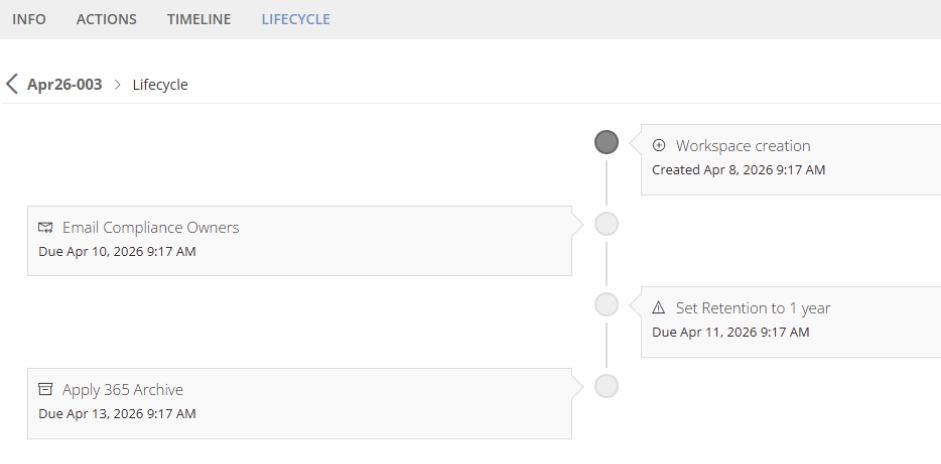Viewport: 941px width, 464px height.
Task: Click the archive box icon on Apply 365 Archive
Action: 46,390
